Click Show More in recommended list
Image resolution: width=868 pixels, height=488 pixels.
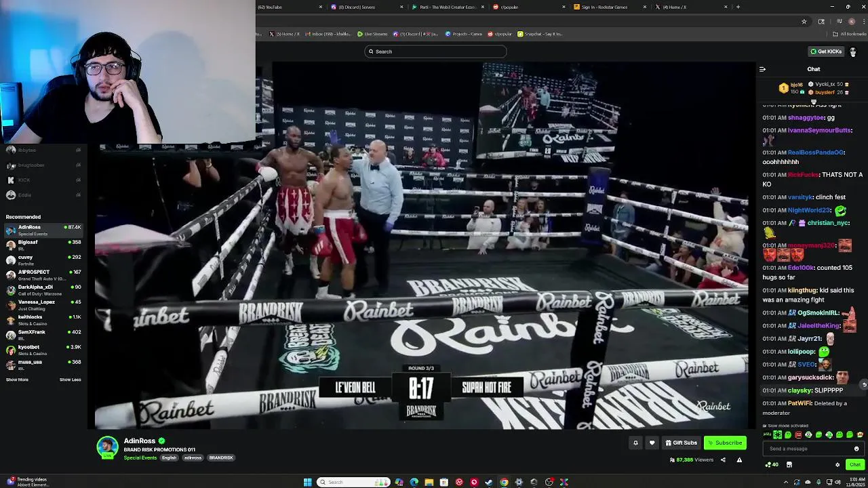(x=17, y=380)
